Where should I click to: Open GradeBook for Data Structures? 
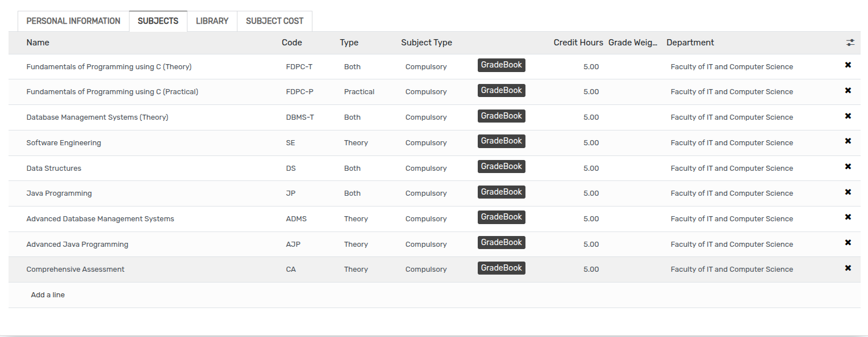501,167
